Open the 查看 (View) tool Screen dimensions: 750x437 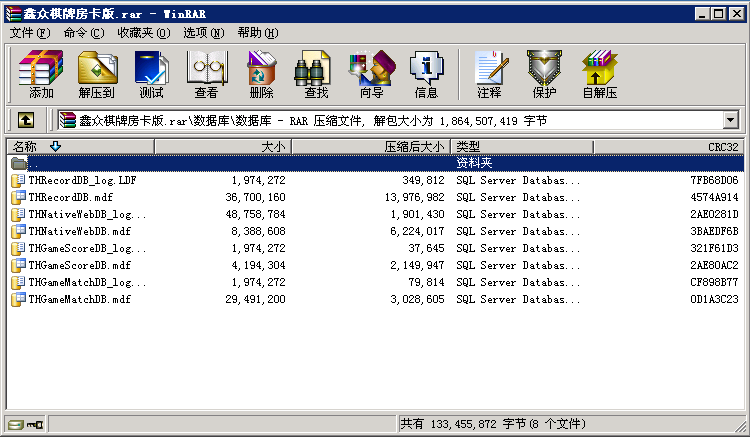click(x=206, y=75)
